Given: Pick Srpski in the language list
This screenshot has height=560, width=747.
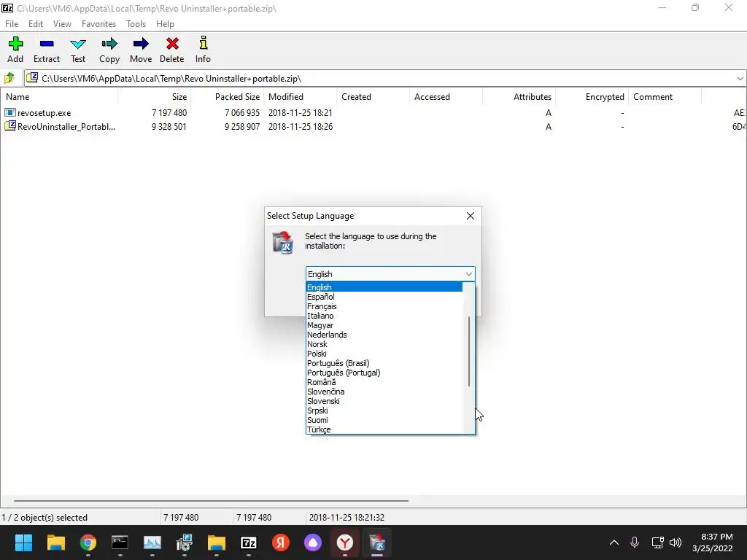Looking at the screenshot, I should [384, 411].
